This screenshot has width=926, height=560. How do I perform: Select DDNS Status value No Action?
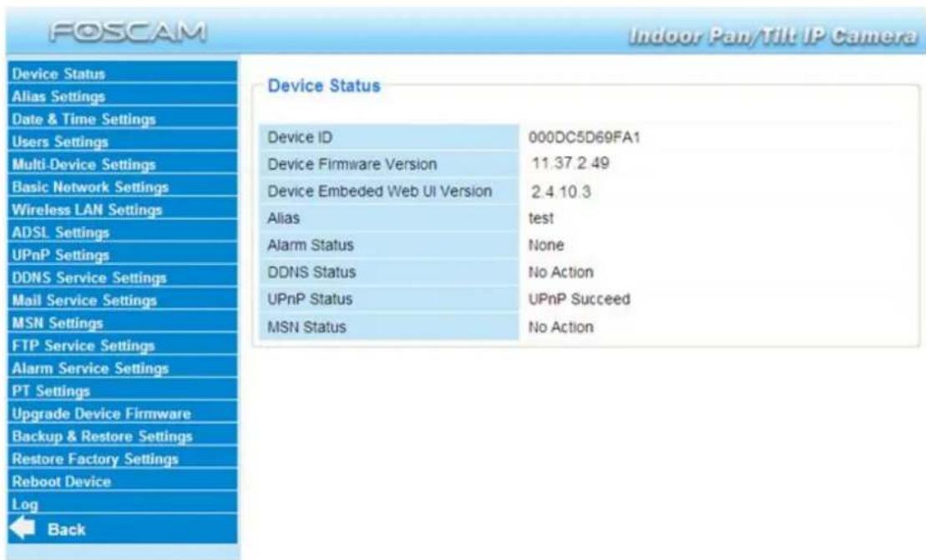pos(561,272)
